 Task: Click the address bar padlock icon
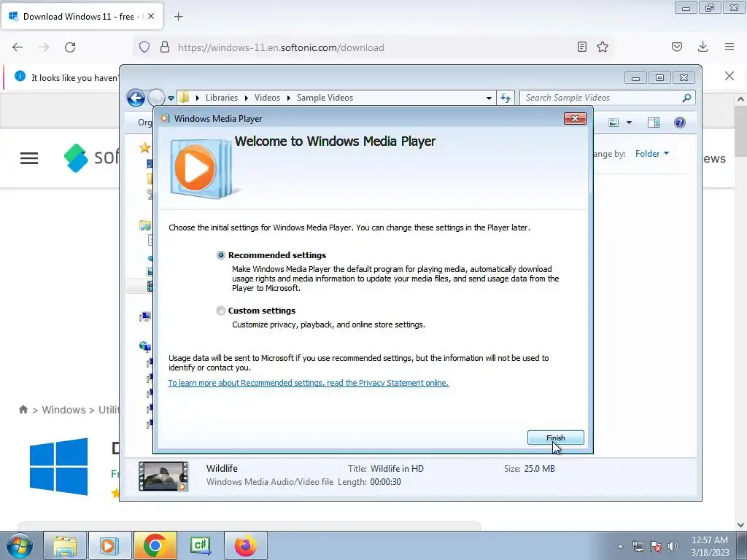(x=165, y=47)
